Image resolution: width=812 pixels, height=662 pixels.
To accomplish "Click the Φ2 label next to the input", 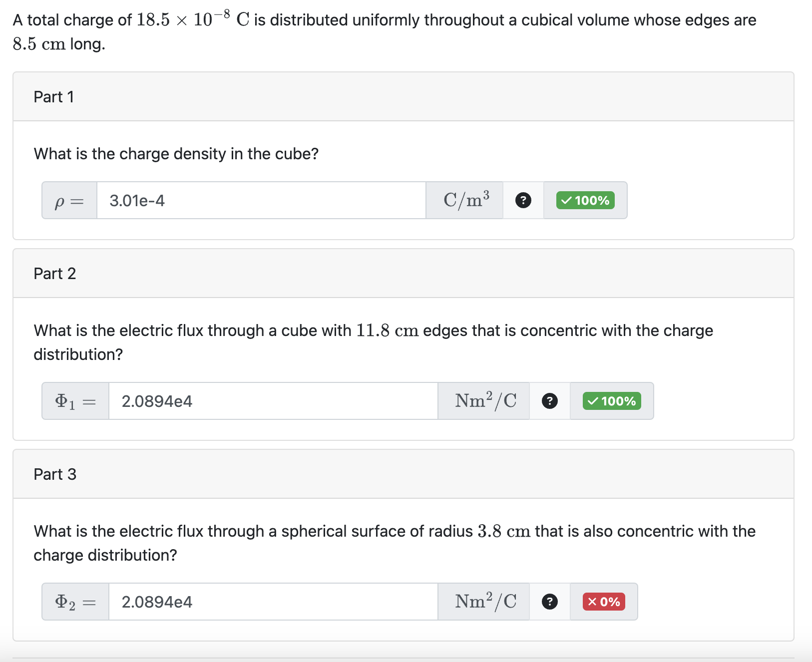I will 74,602.
